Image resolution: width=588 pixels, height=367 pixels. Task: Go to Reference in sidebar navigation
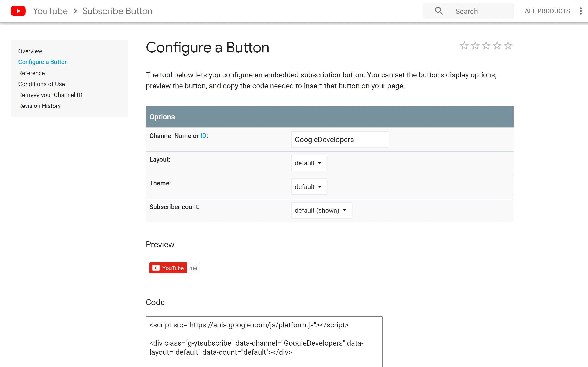pyautogui.click(x=32, y=73)
